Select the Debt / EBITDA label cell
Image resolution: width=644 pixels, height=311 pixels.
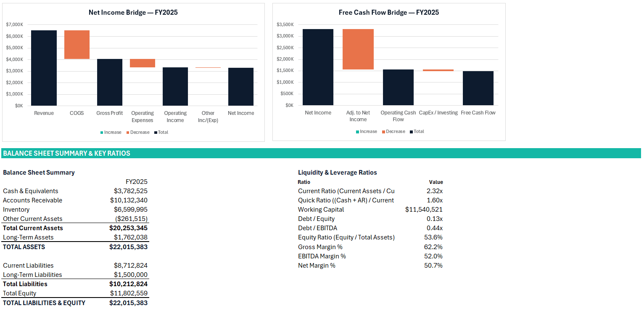point(318,228)
